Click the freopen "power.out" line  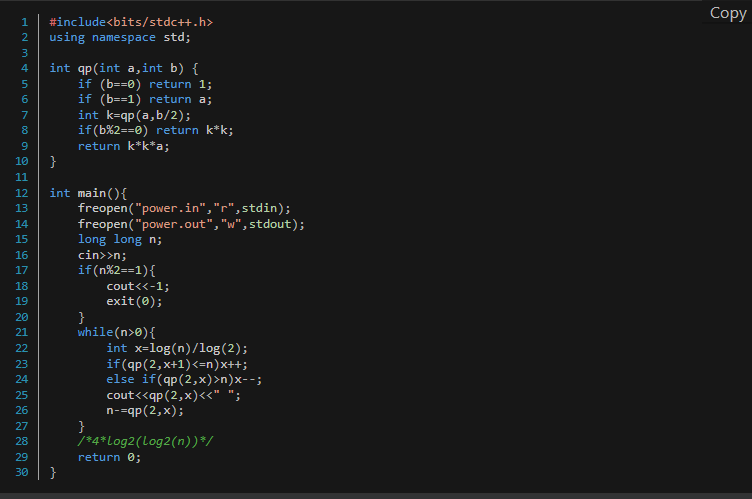pos(191,224)
